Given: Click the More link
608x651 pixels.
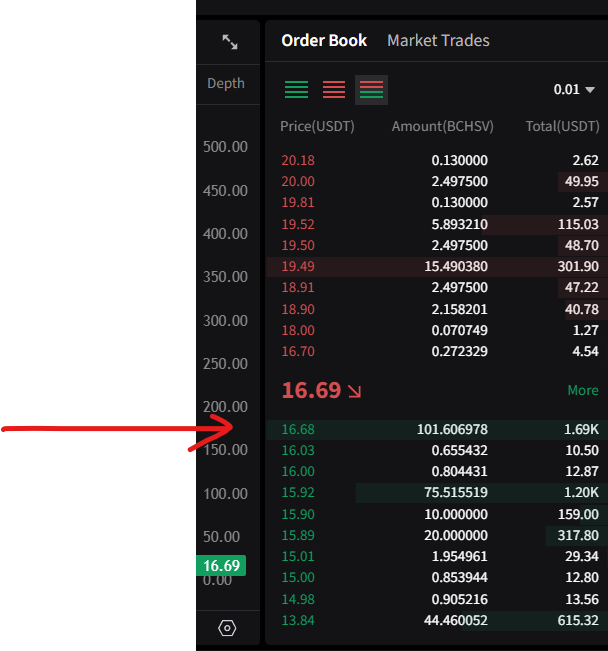Looking at the screenshot, I should pos(583,390).
